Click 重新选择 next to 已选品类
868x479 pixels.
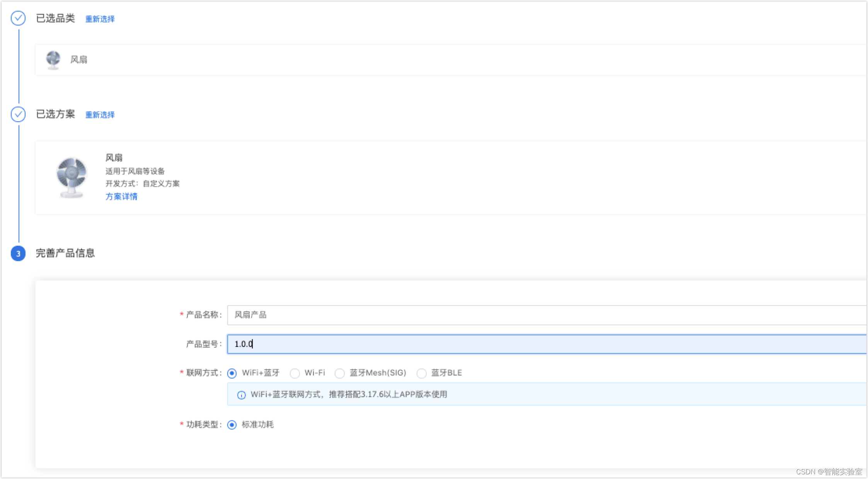(x=100, y=19)
